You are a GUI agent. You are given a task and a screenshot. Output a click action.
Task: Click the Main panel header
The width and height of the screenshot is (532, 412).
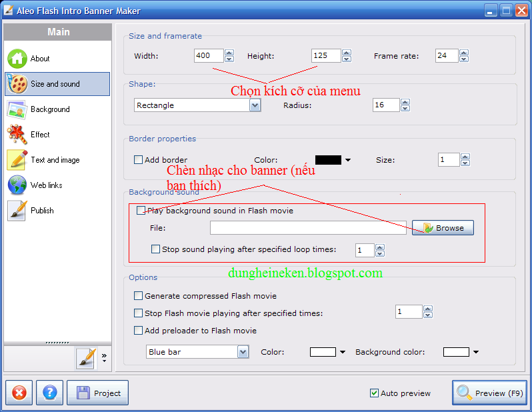click(x=58, y=32)
